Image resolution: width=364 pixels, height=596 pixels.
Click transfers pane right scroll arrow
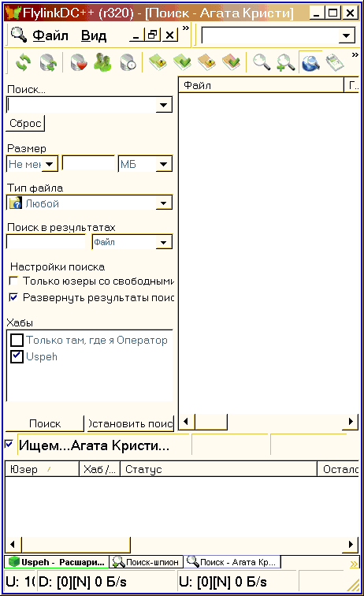click(351, 544)
